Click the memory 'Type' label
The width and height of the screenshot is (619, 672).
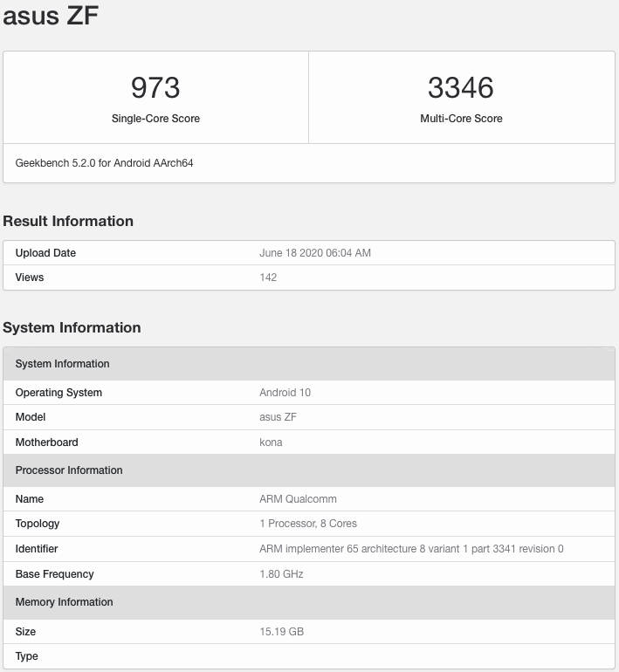(26, 656)
